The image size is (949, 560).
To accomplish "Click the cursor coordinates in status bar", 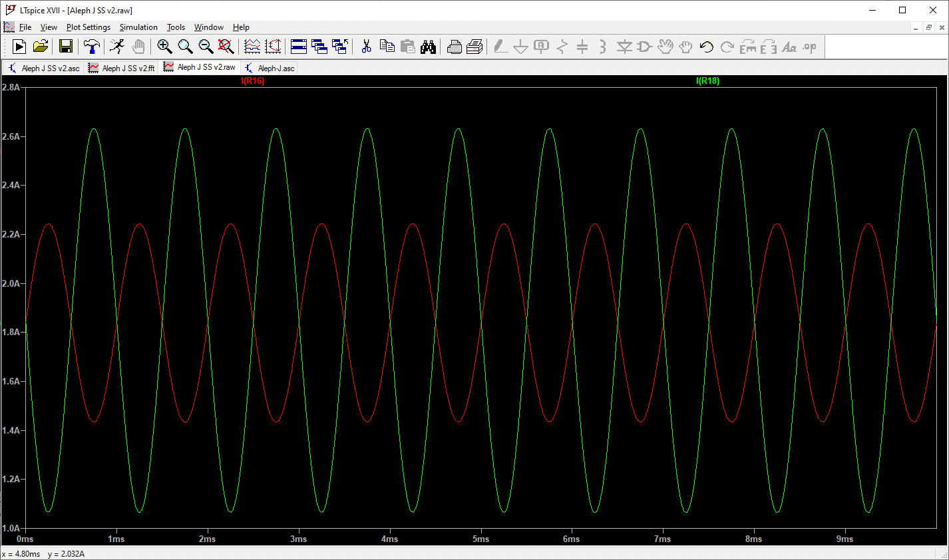I will 43,553.
